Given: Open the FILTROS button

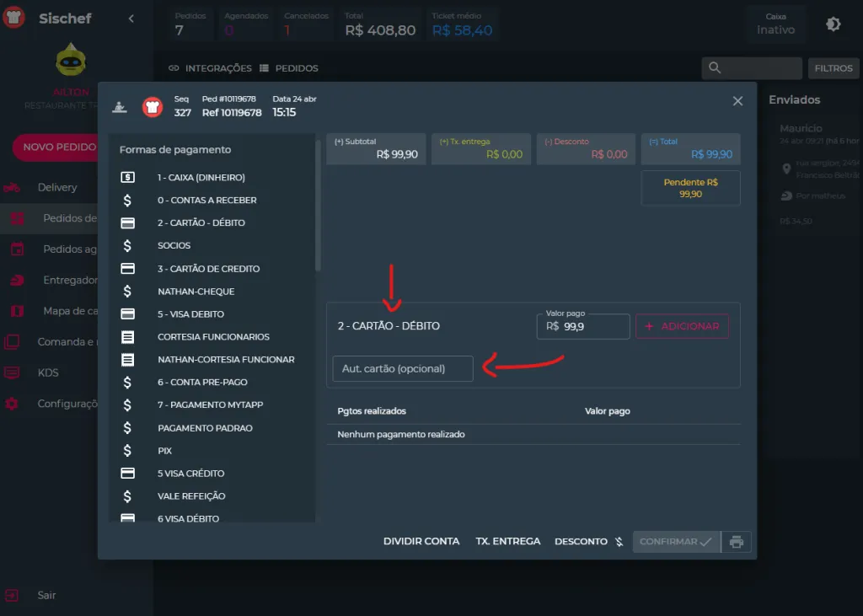Looking at the screenshot, I should click(x=834, y=68).
